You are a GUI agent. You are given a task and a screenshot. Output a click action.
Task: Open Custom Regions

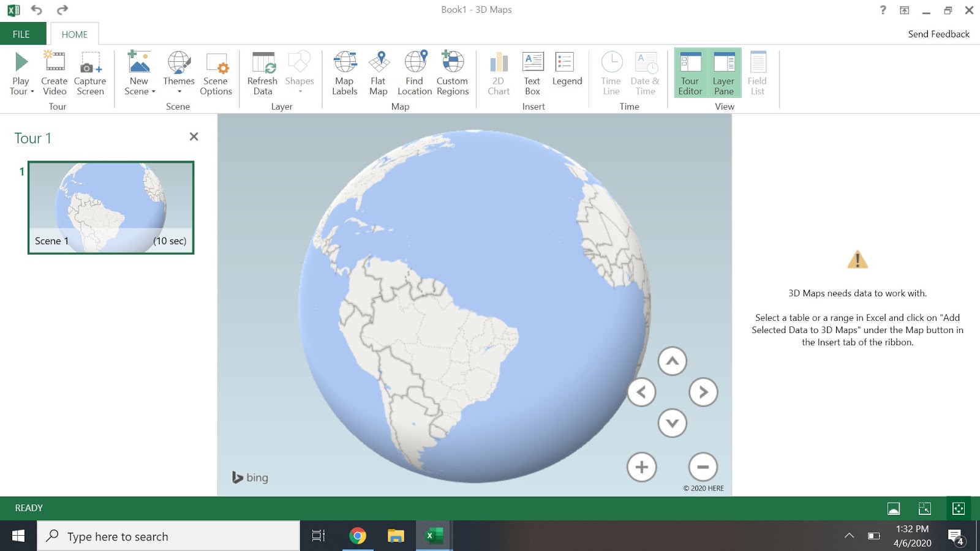(x=453, y=73)
